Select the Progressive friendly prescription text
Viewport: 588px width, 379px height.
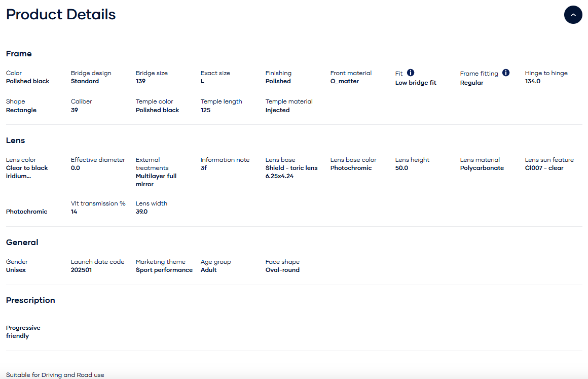click(23, 332)
